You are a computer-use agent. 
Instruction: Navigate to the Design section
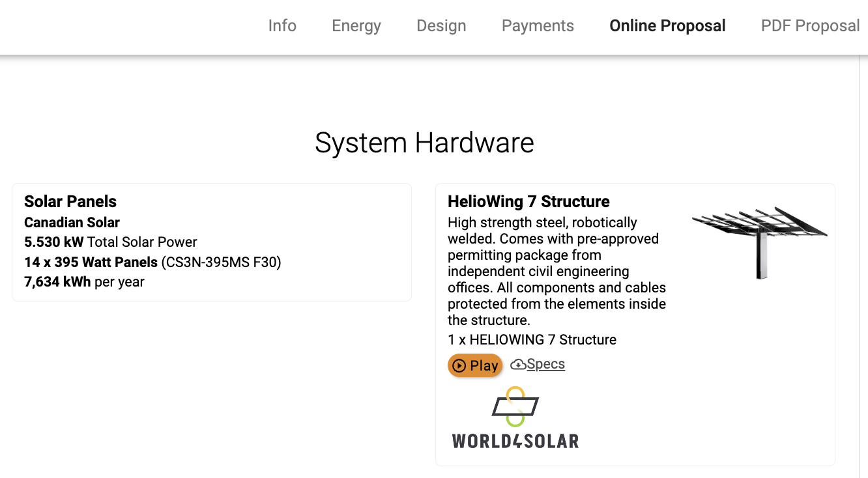coord(441,25)
